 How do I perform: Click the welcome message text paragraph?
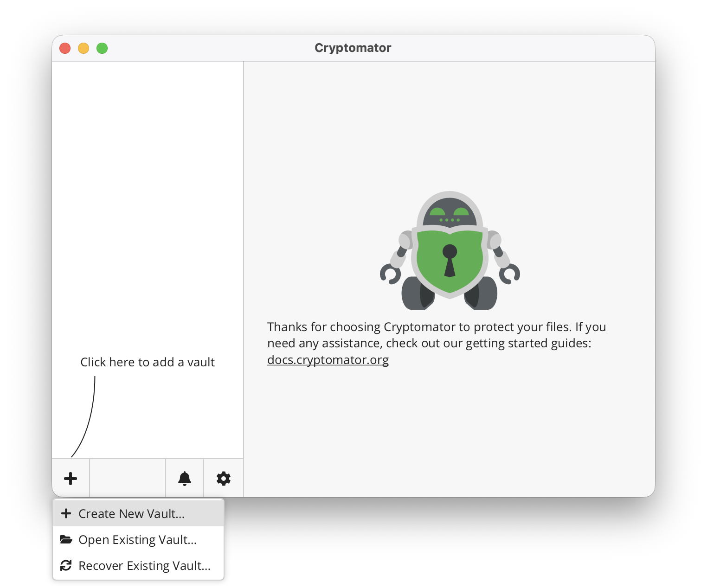pos(437,343)
